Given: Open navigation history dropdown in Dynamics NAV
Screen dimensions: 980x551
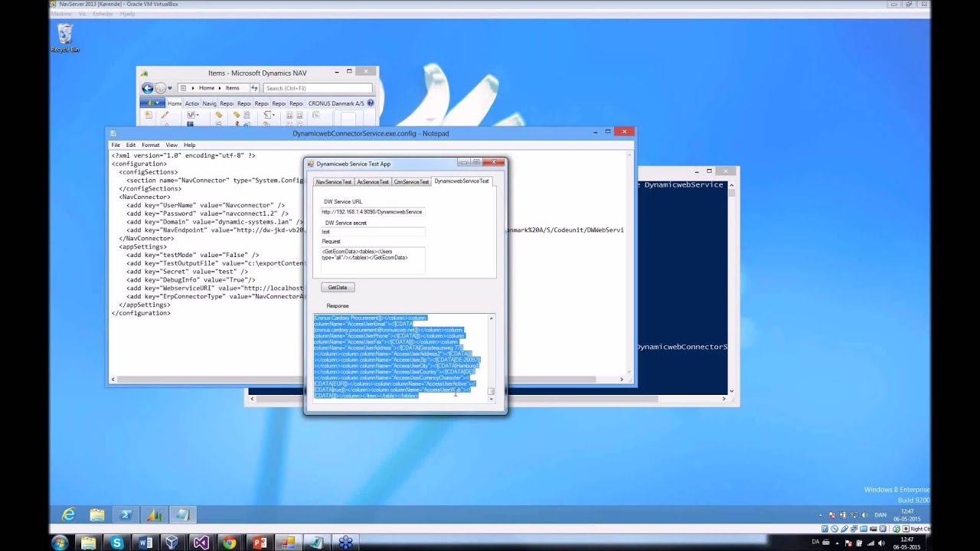Looking at the screenshot, I should point(170,88).
